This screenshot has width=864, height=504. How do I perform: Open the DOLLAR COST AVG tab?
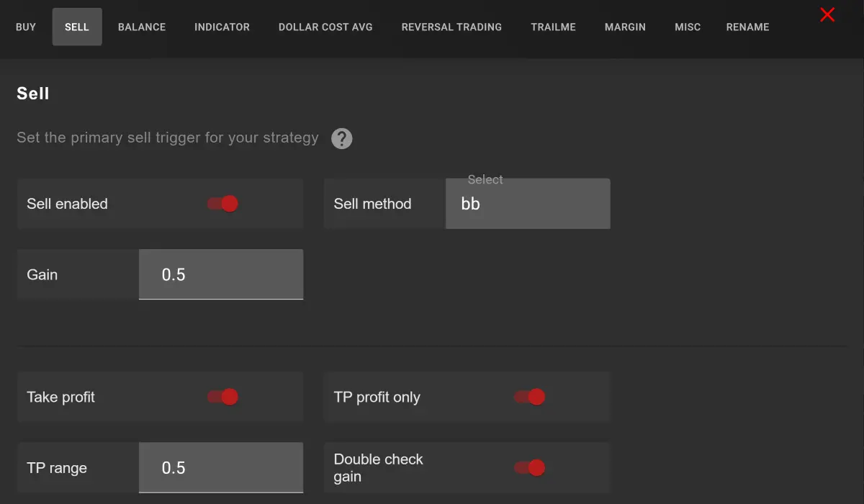coord(325,27)
